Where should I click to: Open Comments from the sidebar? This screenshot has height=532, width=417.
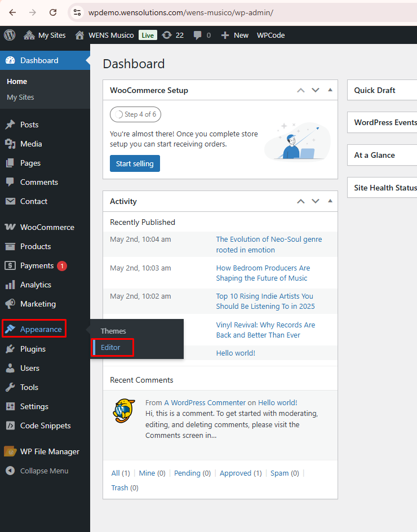tap(45, 182)
